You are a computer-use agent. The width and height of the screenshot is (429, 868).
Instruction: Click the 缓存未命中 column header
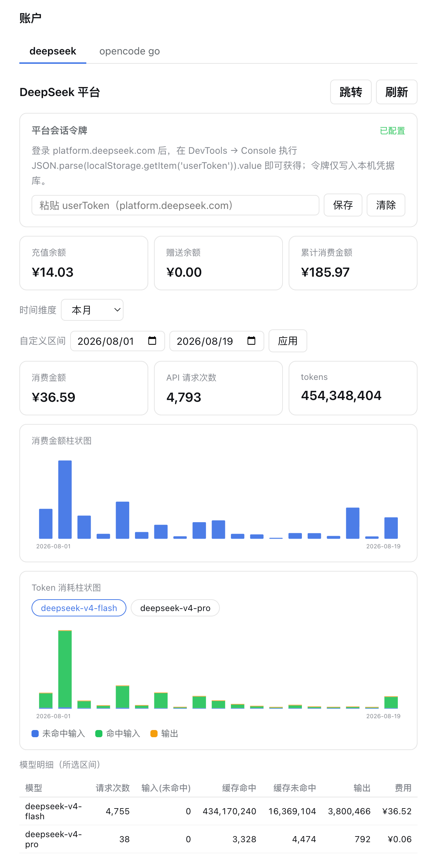295,788
